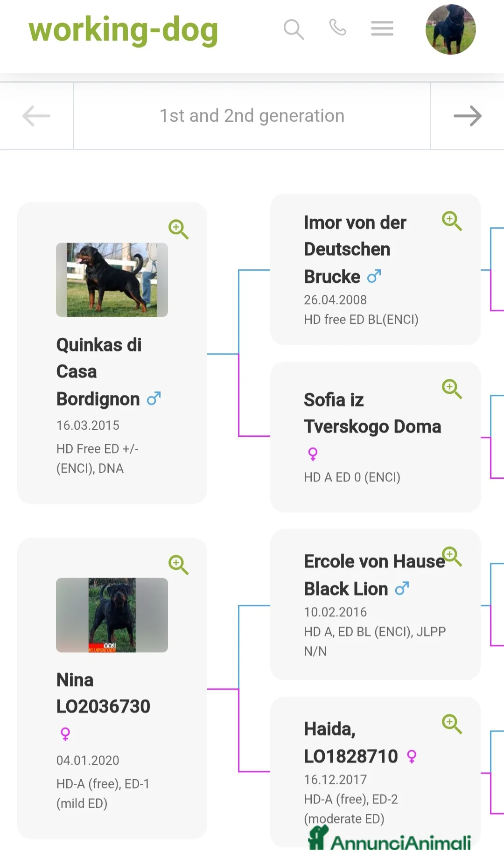Click the male symbol beside Ercole von Hause Black Lion
The height and width of the screenshot is (866, 504).
[402, 588]
